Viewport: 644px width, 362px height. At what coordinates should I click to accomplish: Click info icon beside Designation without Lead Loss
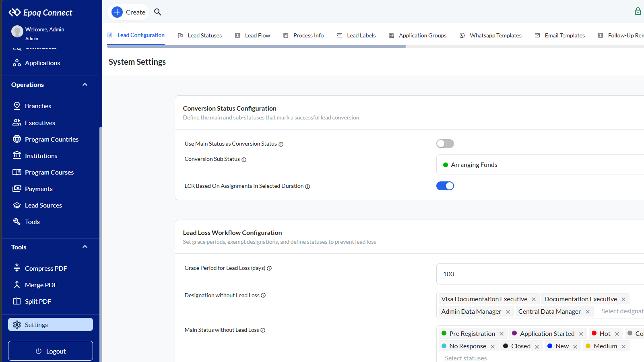tap(263, 295)
